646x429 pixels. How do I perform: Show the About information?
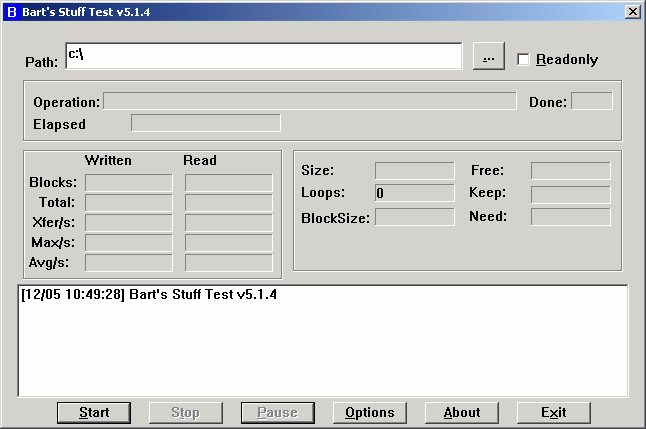(x=462, y=412)
